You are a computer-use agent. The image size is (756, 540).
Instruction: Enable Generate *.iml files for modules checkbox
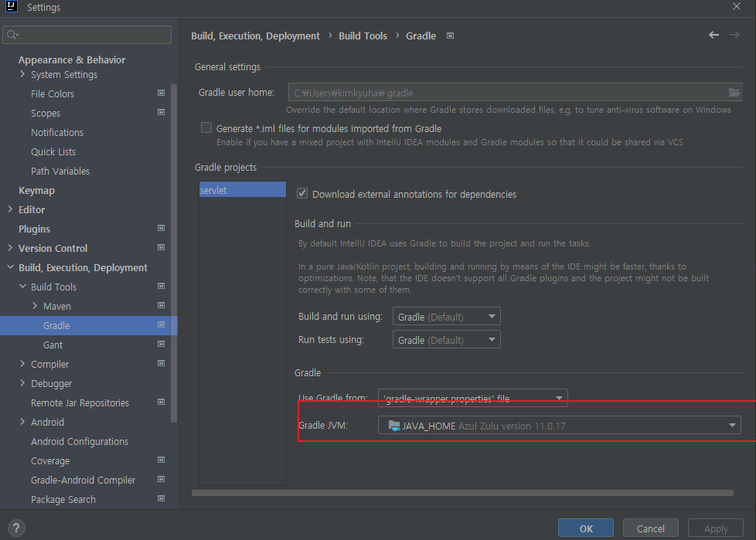(206, 127)
